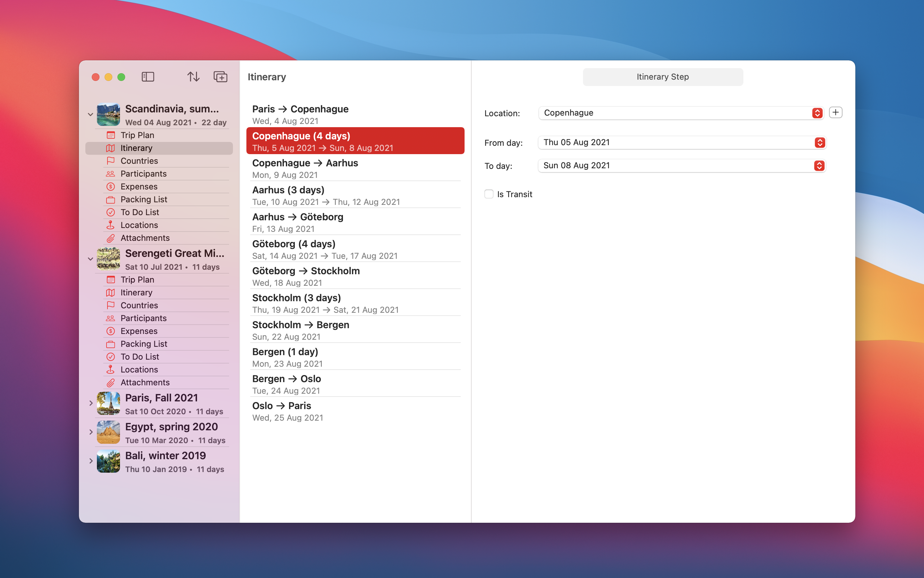Expand the Egypt, spring 2020 trip chevron

[x=90, y=432]
